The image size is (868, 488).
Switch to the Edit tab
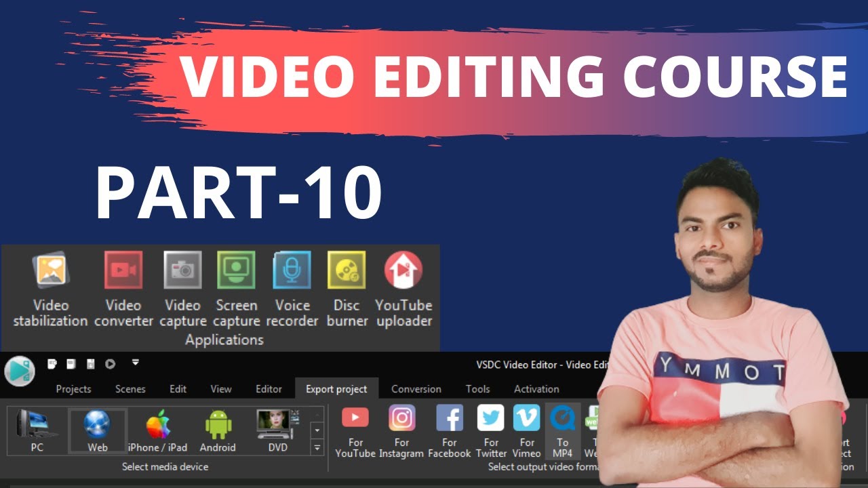point(178,389)
